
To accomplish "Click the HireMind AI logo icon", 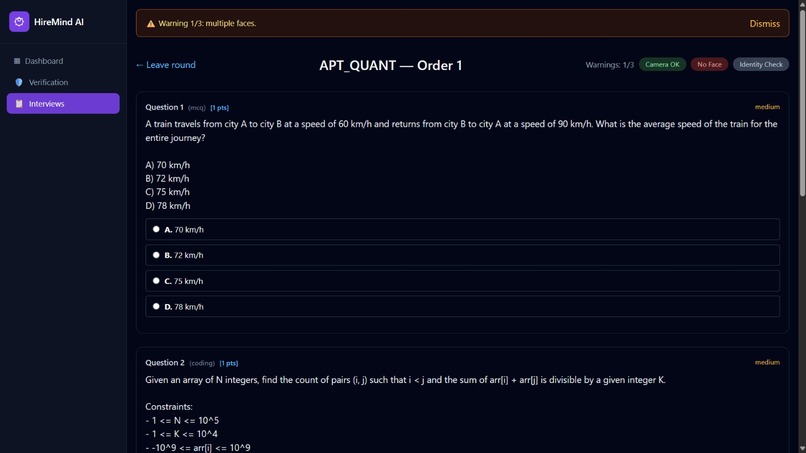I will click(x=19, y=22).
